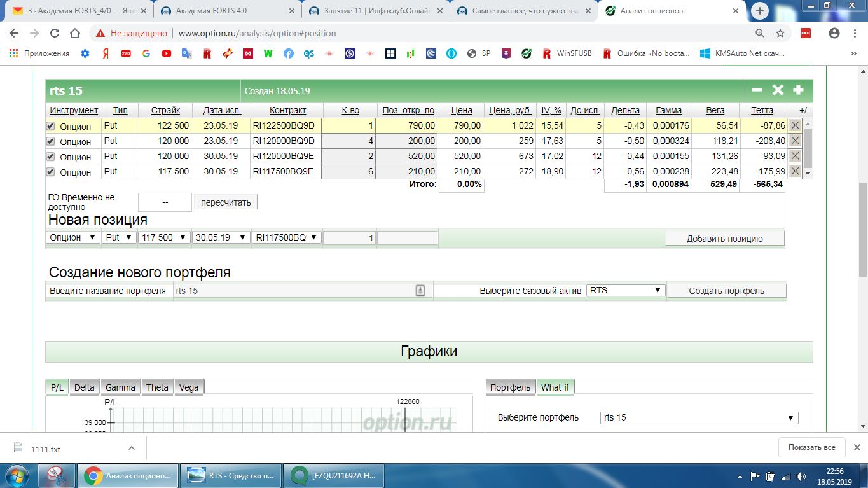
Task: Open the Chrome profile avatar icon
Action: point(834,33)
